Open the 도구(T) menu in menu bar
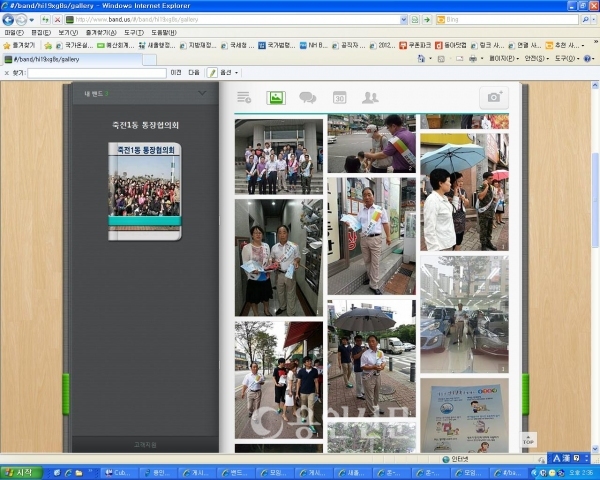Viewport: 600px width, 480px height. [x=133, y=32]
